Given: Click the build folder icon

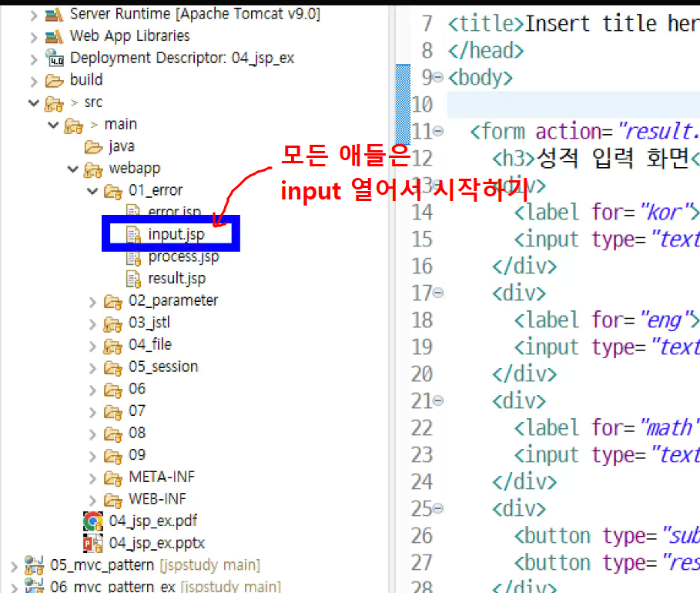Looking at the screenshot, I should click(x=54, y=81).
